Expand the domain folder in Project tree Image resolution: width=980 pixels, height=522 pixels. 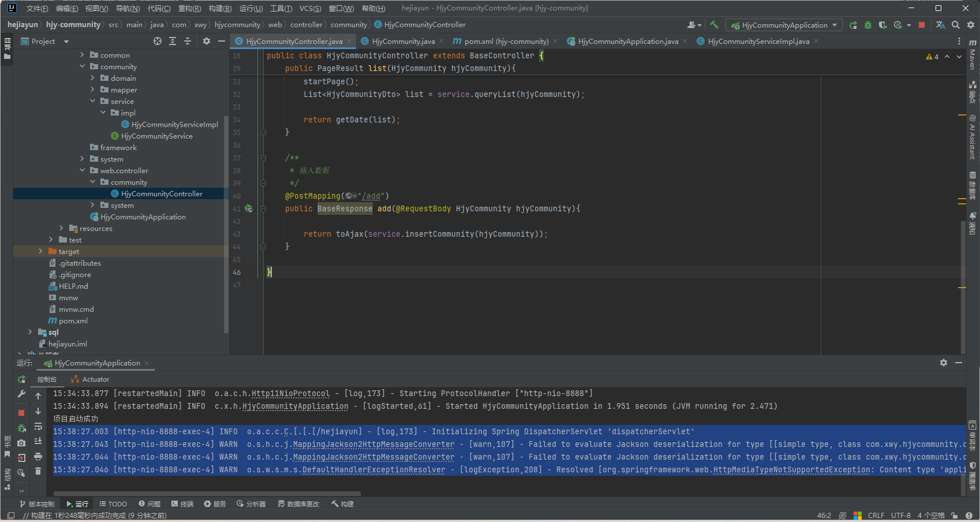click(x=92, y=78)
